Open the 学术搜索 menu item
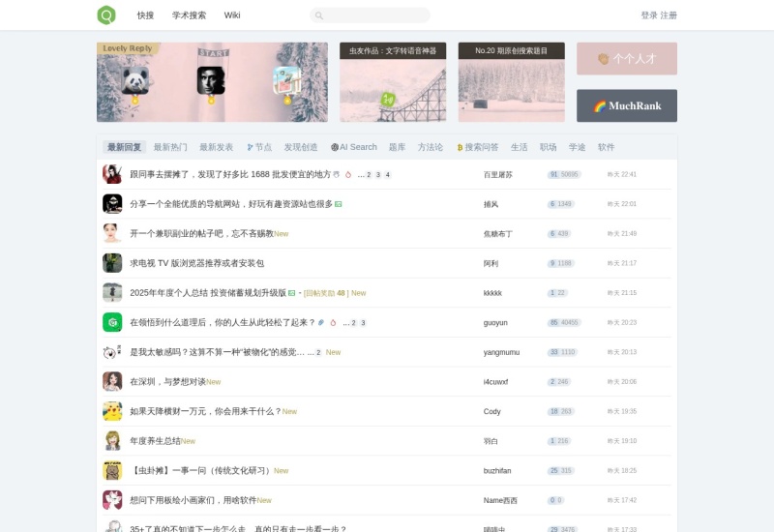Screen dimensions: 774x532 [189, 15]
